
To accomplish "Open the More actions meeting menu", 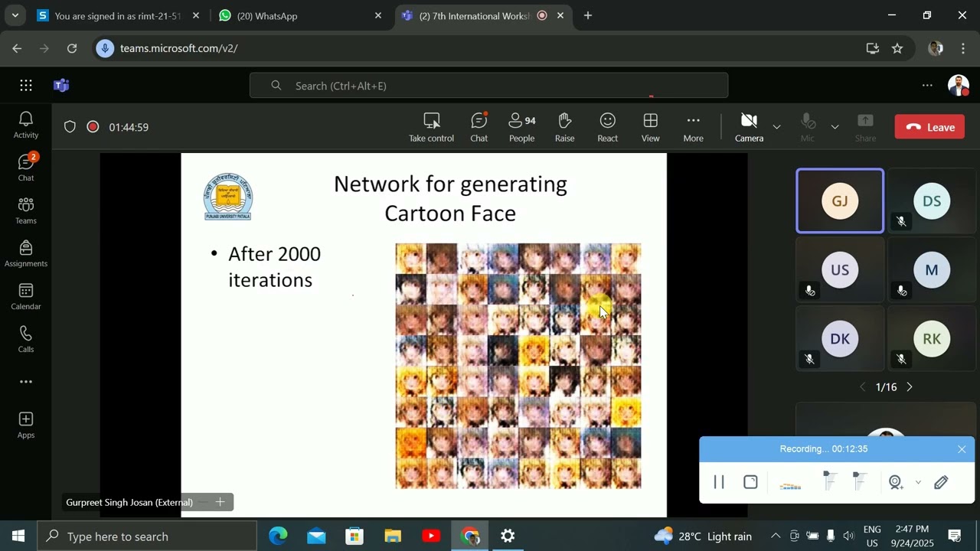I will (x=694, y=127).
